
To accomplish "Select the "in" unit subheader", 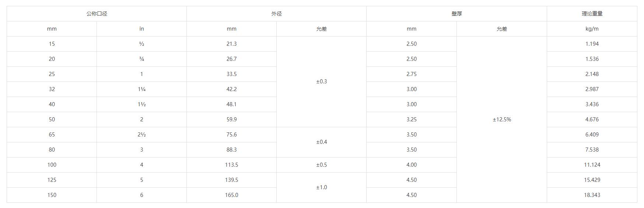I will [x=141, y=29].
